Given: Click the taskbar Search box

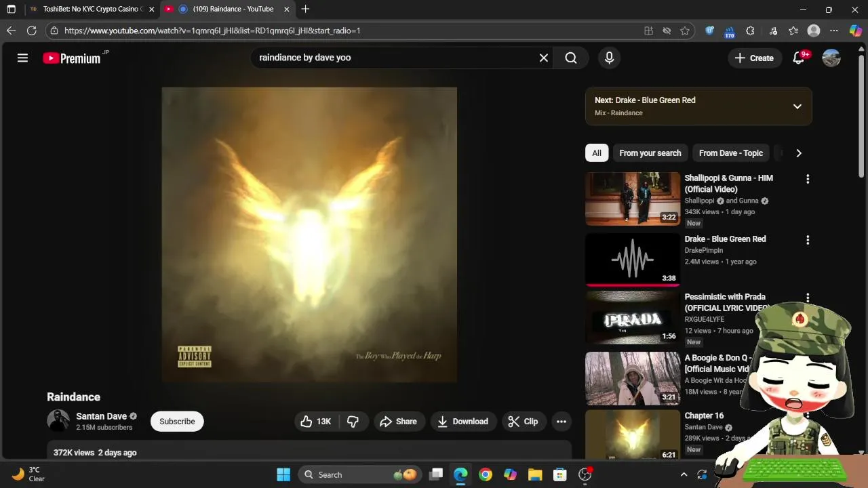Looking at the screenshot, I should point(359,474).
